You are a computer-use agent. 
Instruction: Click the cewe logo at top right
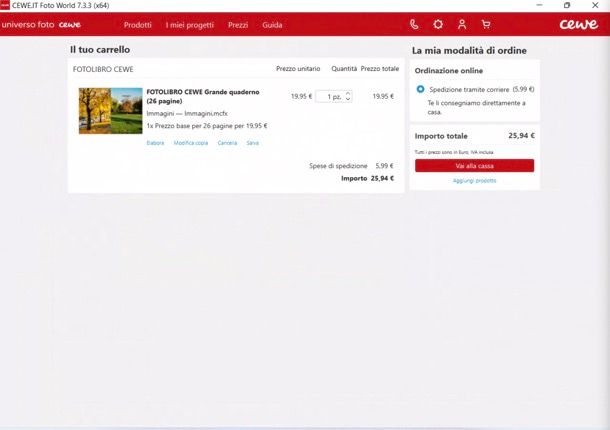pos(578,24)
